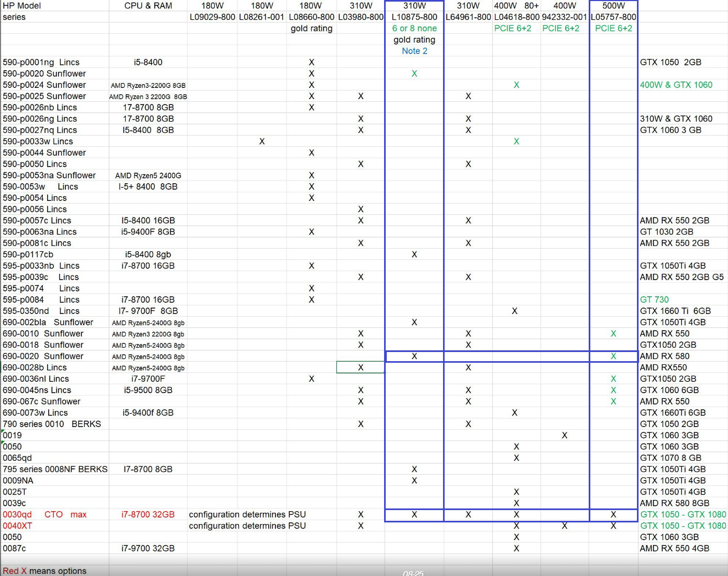Select the 'i5-9500 8GB' cell
728x576 pixels.
148,390
